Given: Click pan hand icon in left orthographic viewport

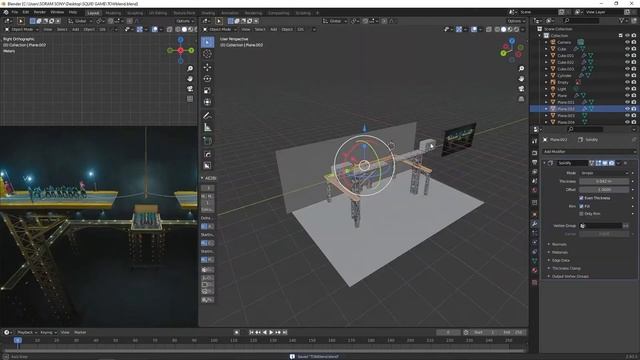Looking at the screenshot, I should [190, 79].
